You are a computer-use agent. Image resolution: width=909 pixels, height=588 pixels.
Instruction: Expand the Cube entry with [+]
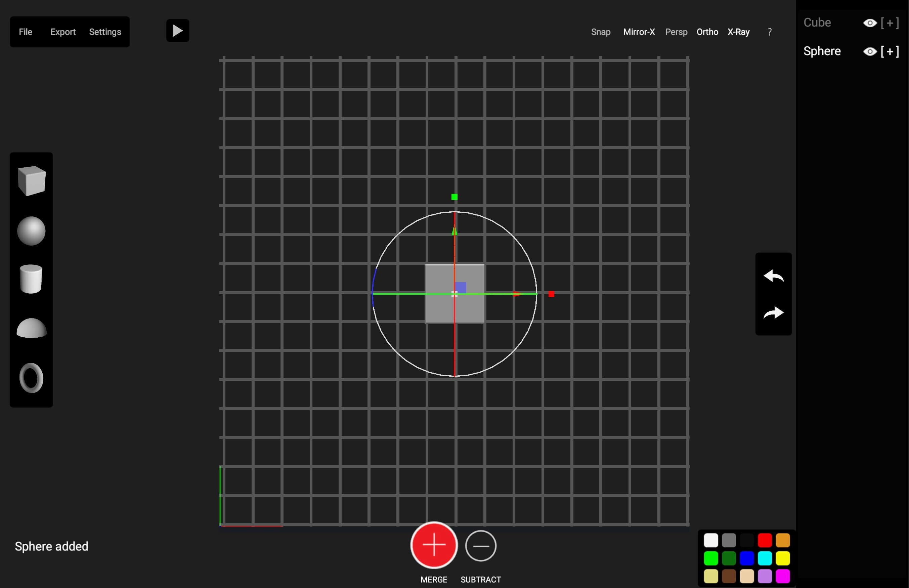click(x=890, y=23)
